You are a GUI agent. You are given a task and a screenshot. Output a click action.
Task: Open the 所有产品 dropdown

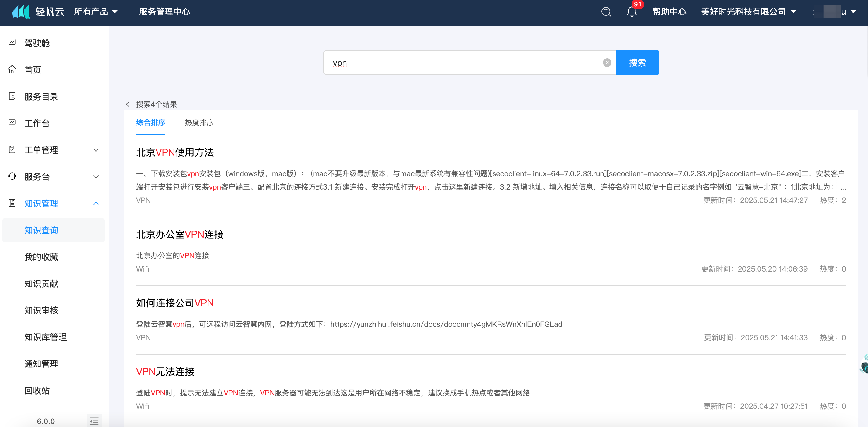point(96,12)
